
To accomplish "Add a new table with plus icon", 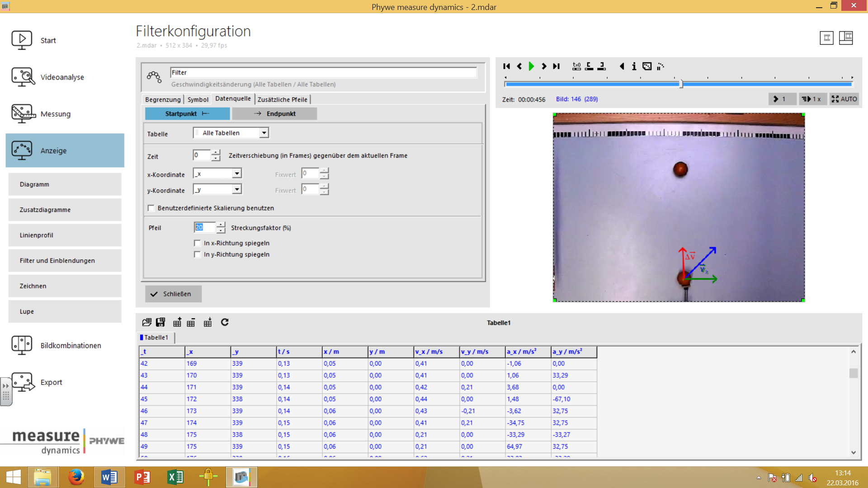I will (x=177, y=322).
